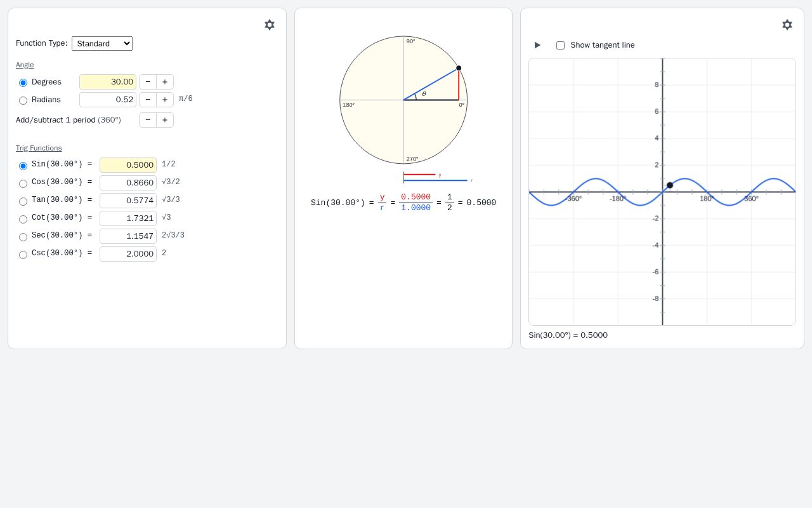Click the Trig Functions heading link
This screenshot has height=508, width=812.
click(x=39, y=148)
